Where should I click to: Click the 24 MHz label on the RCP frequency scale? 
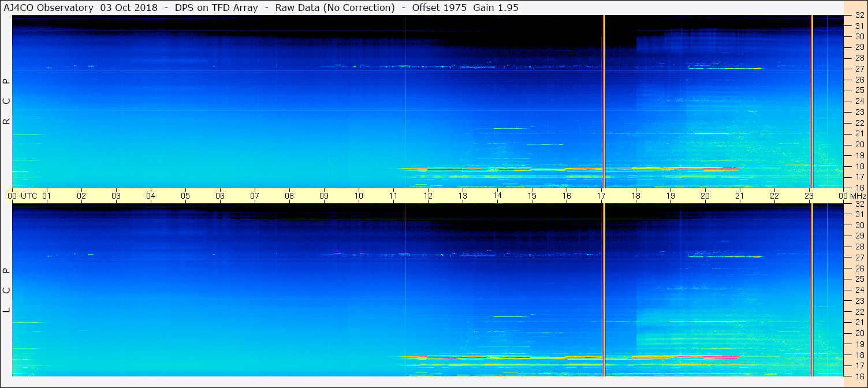point(859,101)
